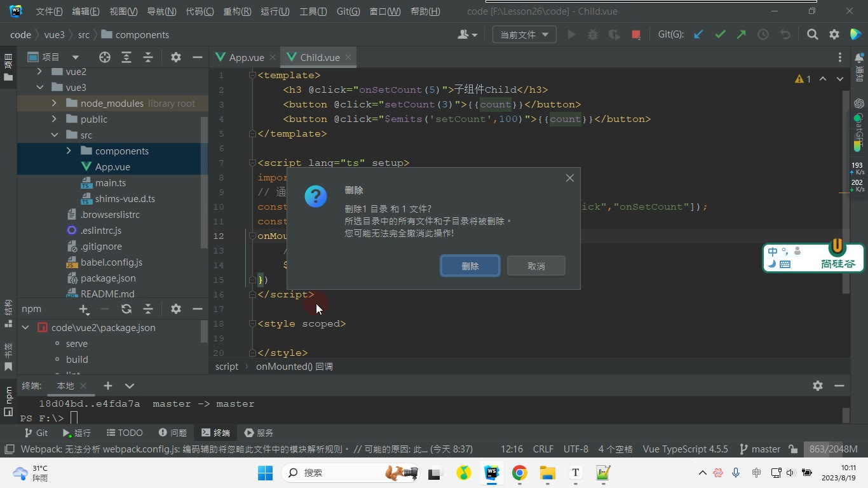Switch to the App.vue editor tab
Viewport: 868px width, 488px height.
(247, 57)
